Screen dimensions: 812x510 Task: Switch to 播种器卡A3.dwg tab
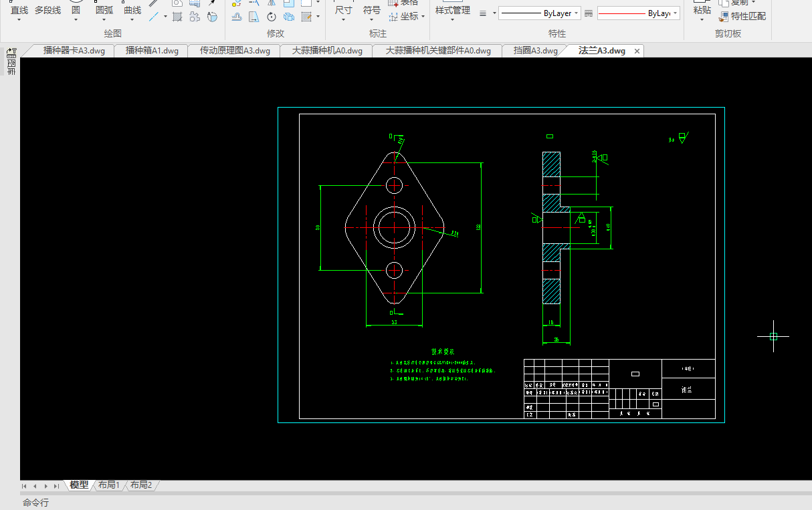tap(74, 51)
